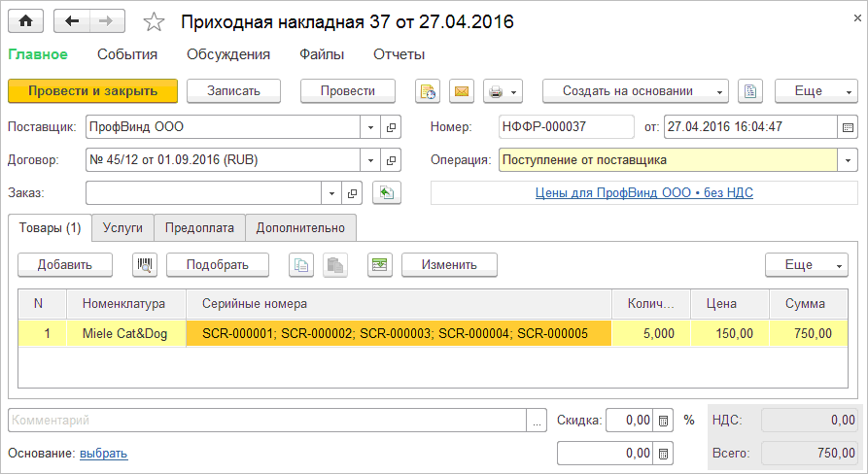Image resolution: width=868 pixels, height=474 pixels.
Task: Expand the Поставщик dropdown list
Action: click(370, 127)
